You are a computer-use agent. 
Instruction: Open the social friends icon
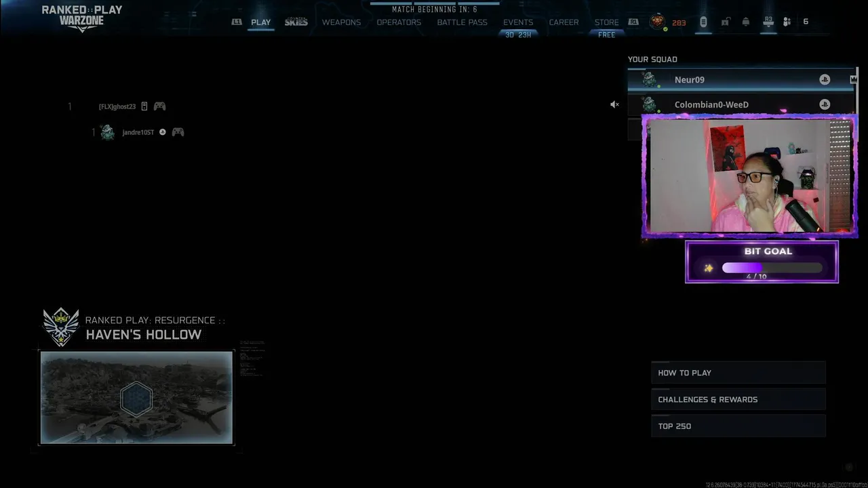click(787, 22)
